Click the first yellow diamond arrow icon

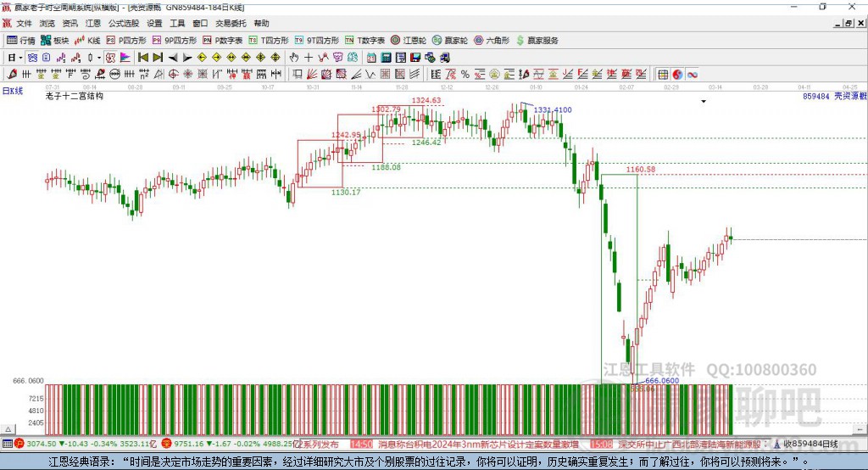(x=202, y=57)
